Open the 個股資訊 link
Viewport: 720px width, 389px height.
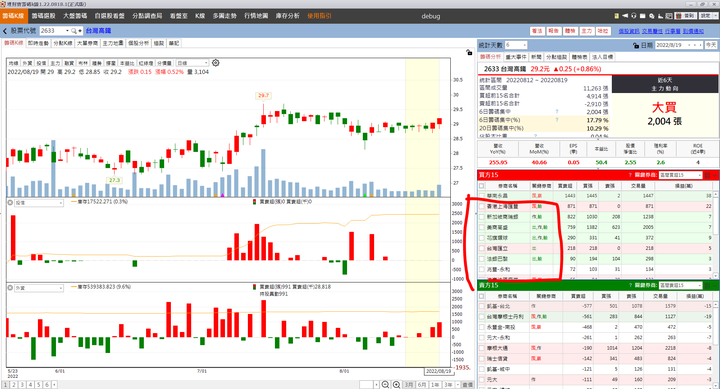point(629,31)
